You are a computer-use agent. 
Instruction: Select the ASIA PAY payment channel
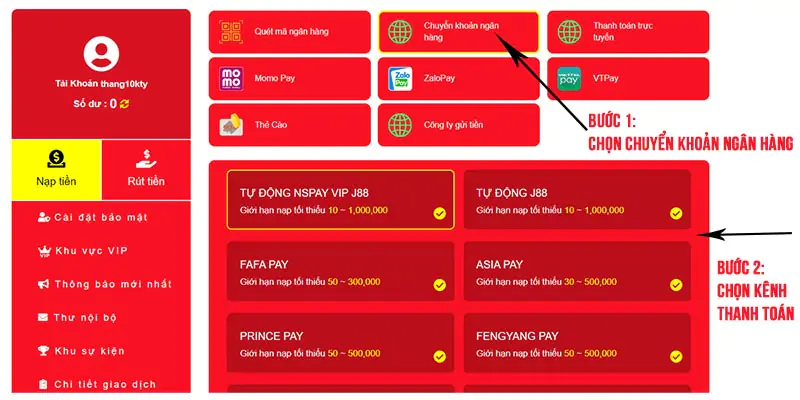577,271
